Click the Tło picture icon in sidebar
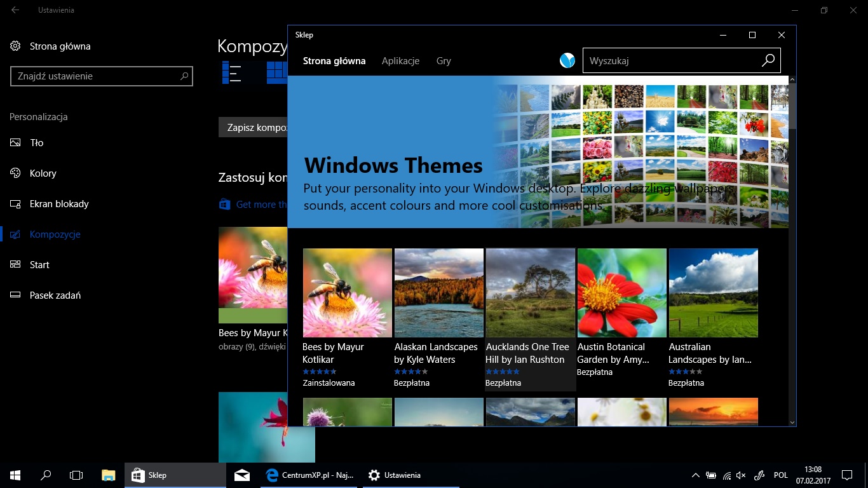This screenshot has height=488, width=868. (16, 142)
